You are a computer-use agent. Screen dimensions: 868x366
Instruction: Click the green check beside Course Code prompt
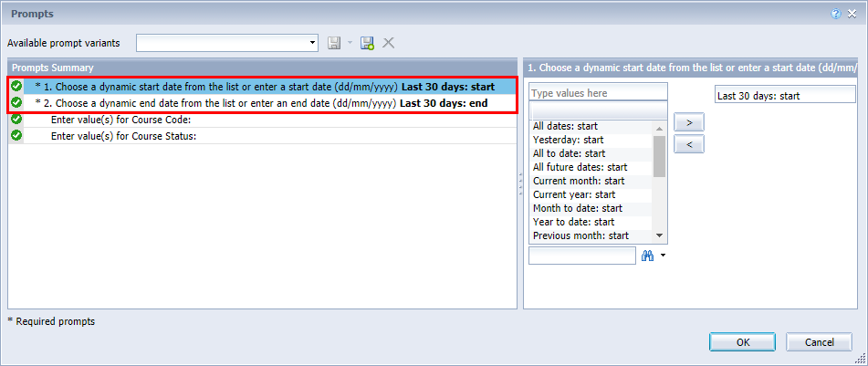[16, 120]
